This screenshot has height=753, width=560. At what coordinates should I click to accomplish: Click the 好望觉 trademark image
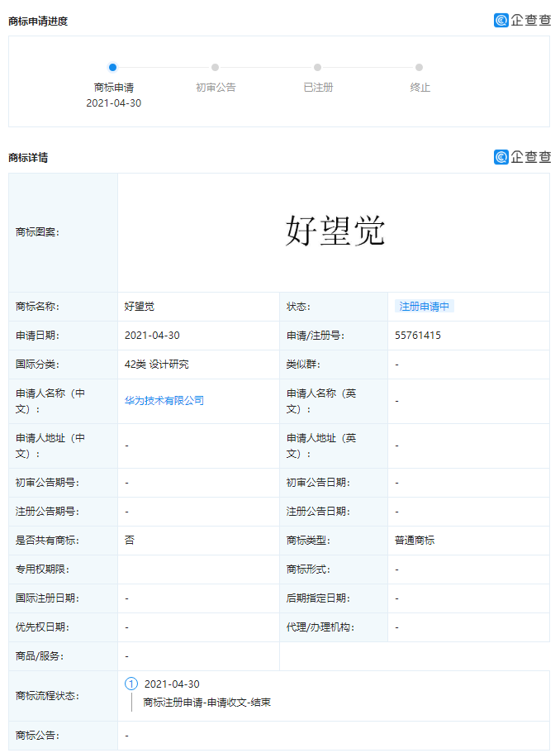(x=335, y=231)
